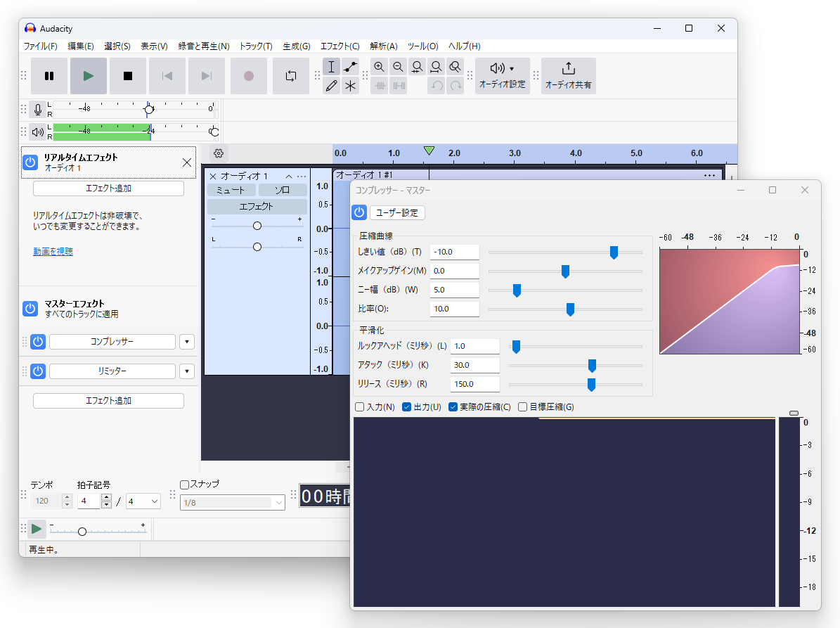Click the エフェクト button on track panel
This screenshot has height=628, width=840.
pos(257,206)
